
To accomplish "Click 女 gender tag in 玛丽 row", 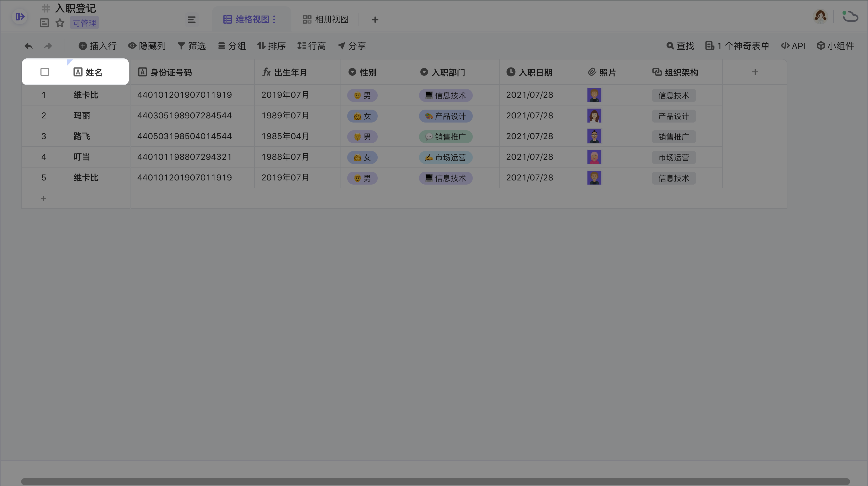I will click(362, 116).
